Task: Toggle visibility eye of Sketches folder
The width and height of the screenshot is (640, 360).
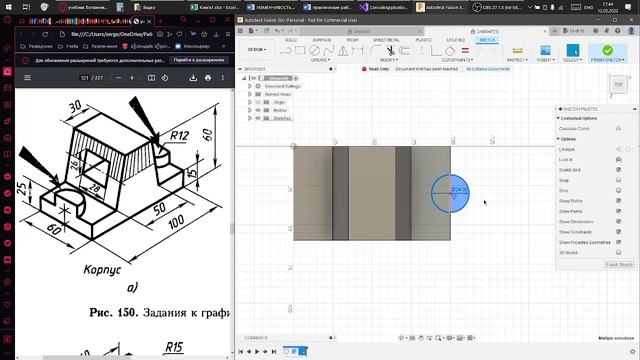Action: (258, 118)
